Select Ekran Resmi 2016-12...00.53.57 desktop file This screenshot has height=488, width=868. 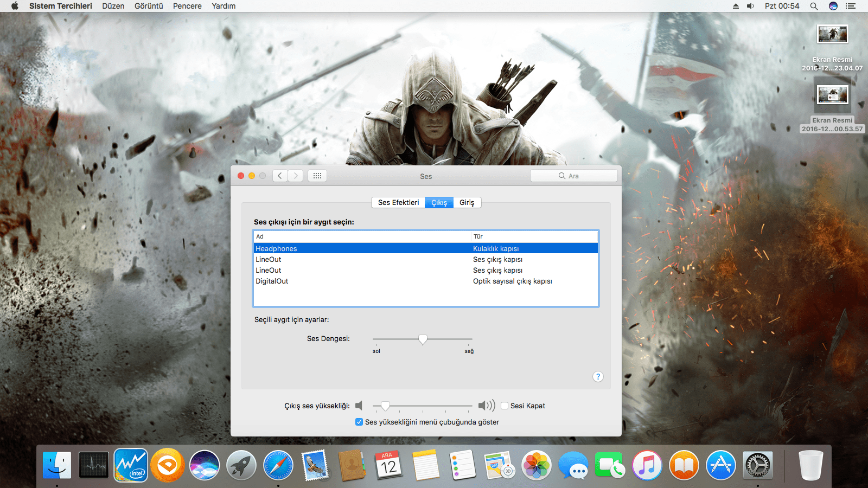pos(832,106)
